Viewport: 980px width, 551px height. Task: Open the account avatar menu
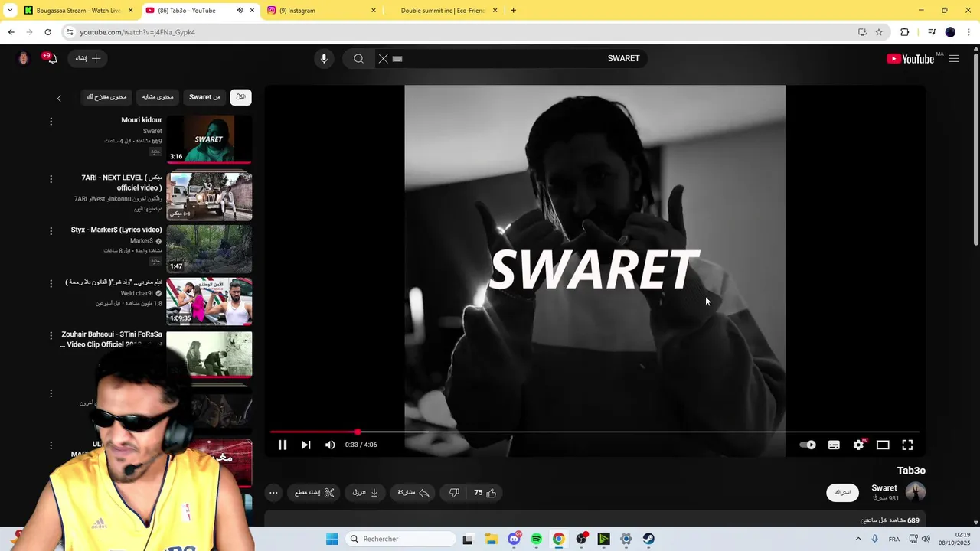pyautogui.click(x=24, y=59)
